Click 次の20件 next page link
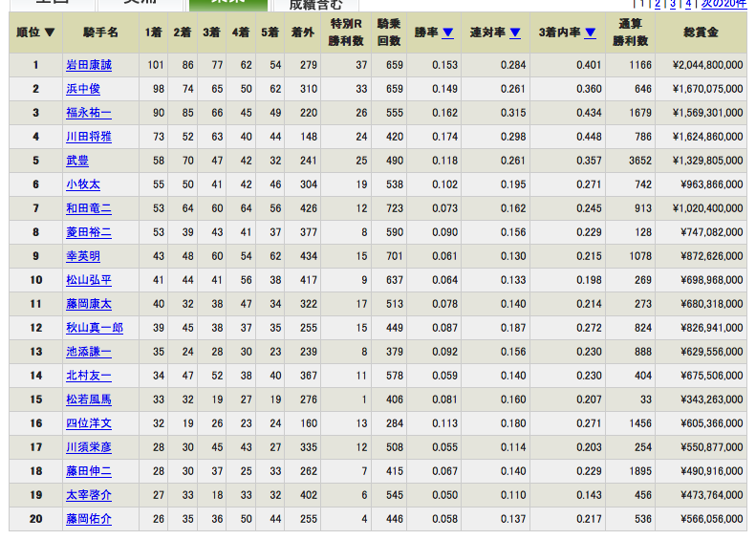 coord(724,4)
